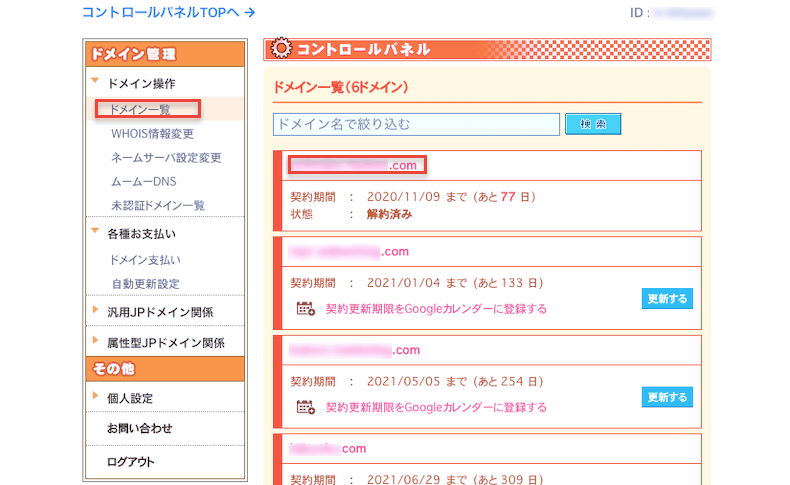Select ドメイン一覧 in the sidebar
The image size is (790, 485).
pyautogui.click(x=140, y=109)
